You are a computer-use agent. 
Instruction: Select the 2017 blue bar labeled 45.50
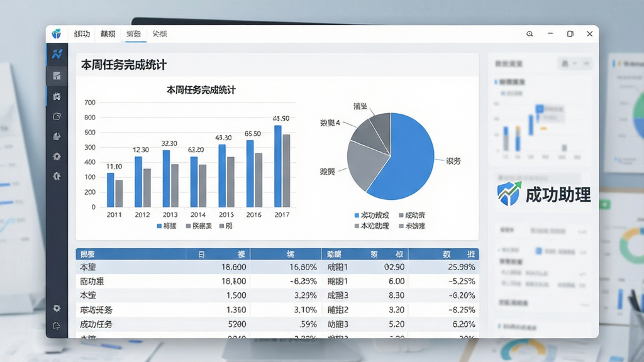click(x=278, y=166)
